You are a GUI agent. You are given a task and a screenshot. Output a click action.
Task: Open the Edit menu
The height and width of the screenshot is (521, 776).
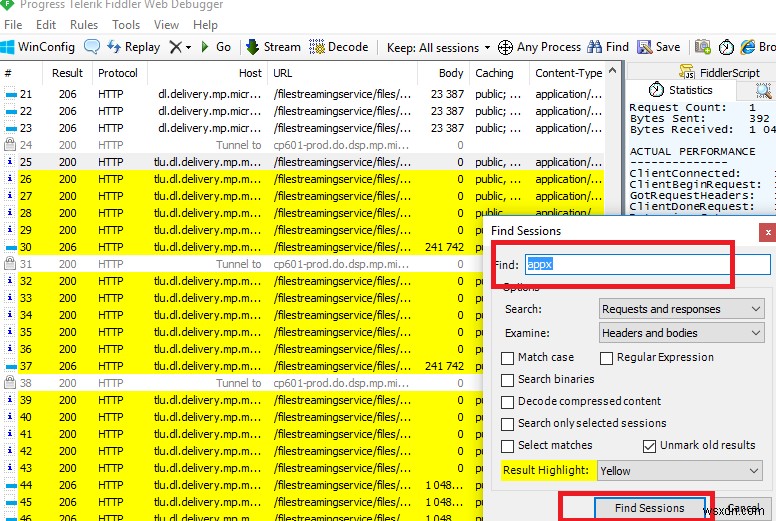coord(46,25)
